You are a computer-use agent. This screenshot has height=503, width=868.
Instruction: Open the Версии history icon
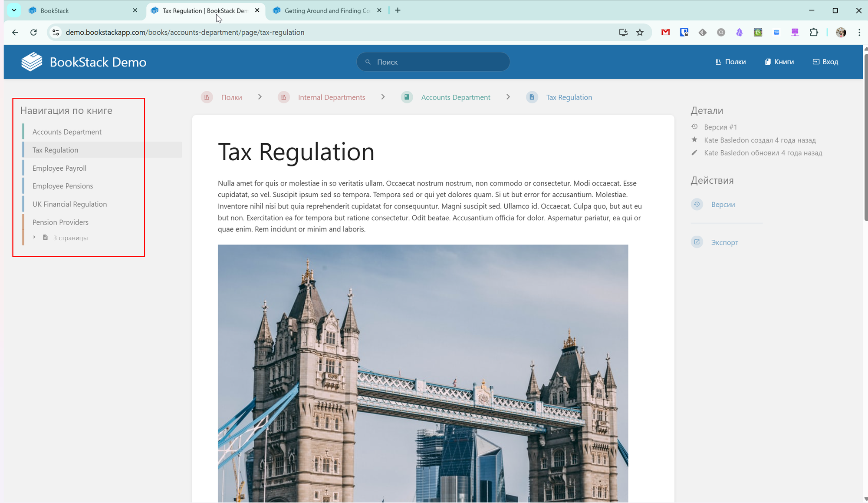[x=697, y=204]
